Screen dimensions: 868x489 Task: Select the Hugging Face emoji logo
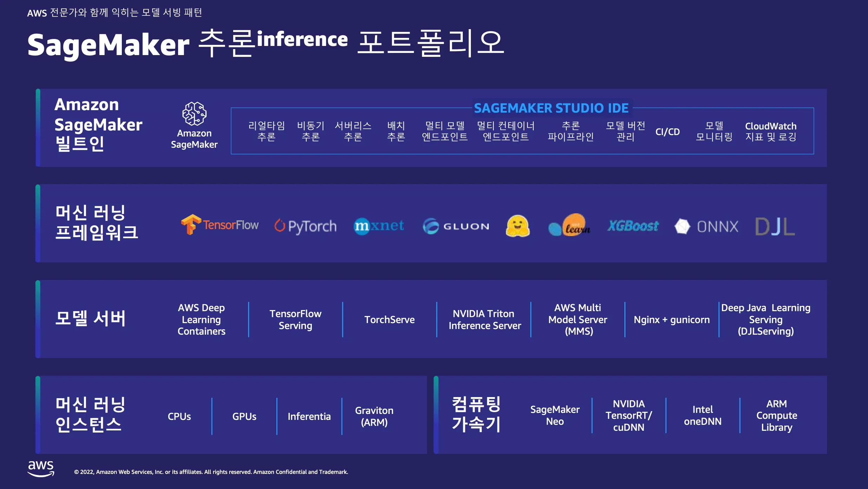point(518,226)
